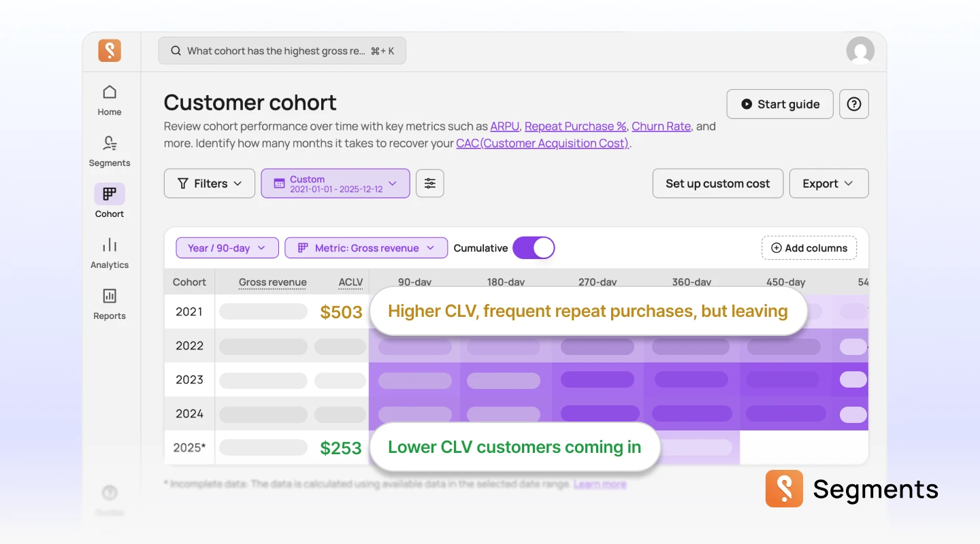This screenshot has width=980, height=544.
Task: Click Add columns on the cohort table
Action: click(x=808, y=248)
